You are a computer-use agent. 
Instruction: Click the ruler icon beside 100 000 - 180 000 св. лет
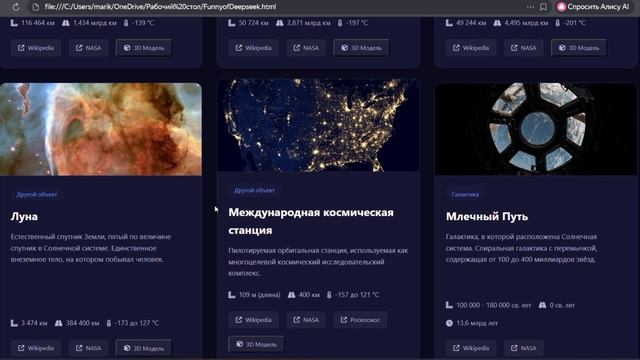click(449, 305)
